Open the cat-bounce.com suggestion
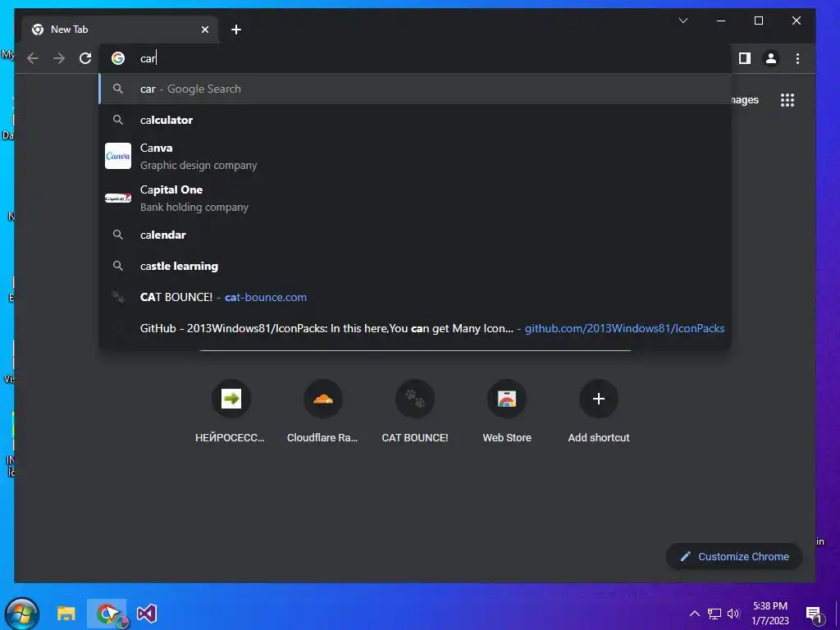Screen dimensions: 840x630 tap(415, 297)
